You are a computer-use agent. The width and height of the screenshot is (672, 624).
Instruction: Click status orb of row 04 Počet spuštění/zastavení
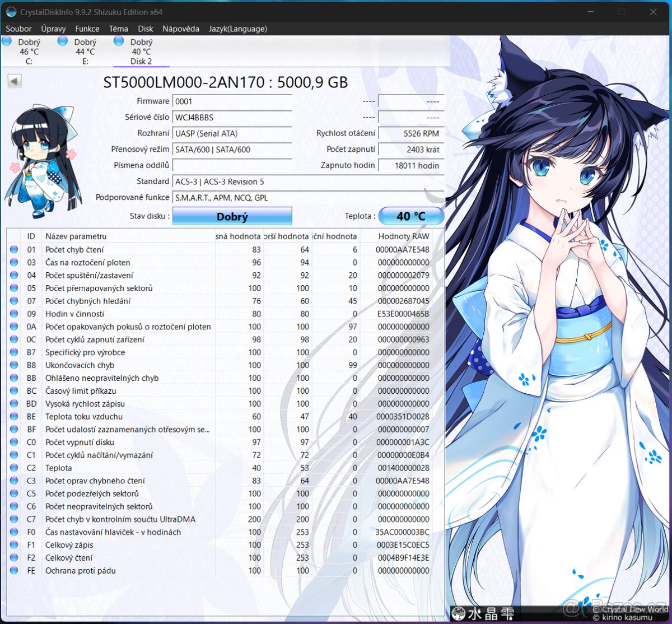pos(14,275)
